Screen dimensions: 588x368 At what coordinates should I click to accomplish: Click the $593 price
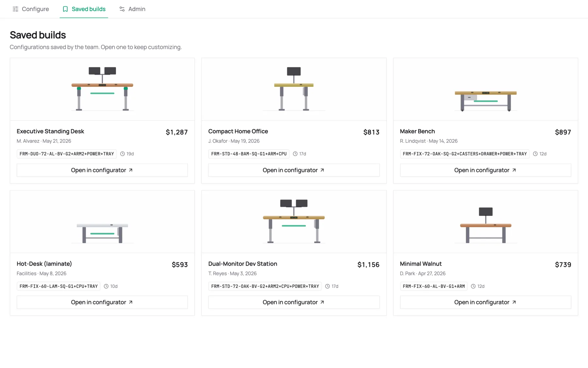tap(180, 265)
